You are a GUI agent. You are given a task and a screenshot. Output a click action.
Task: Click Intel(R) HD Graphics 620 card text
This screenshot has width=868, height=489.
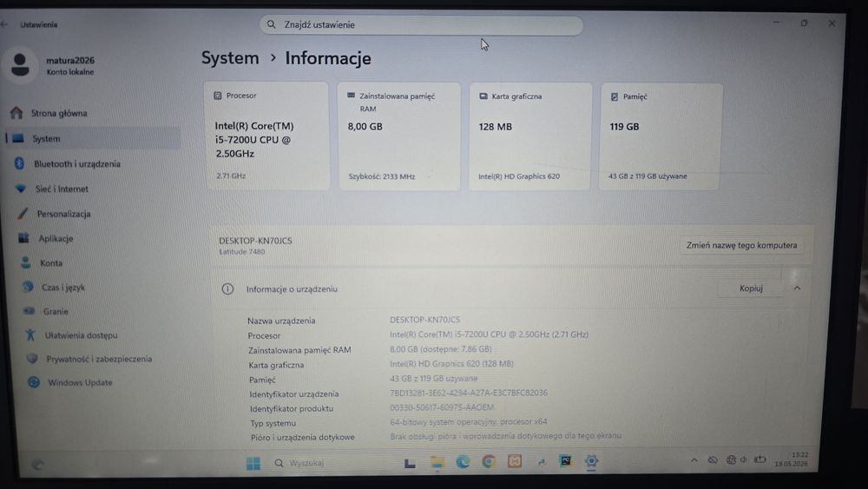[x=519, y=176]
